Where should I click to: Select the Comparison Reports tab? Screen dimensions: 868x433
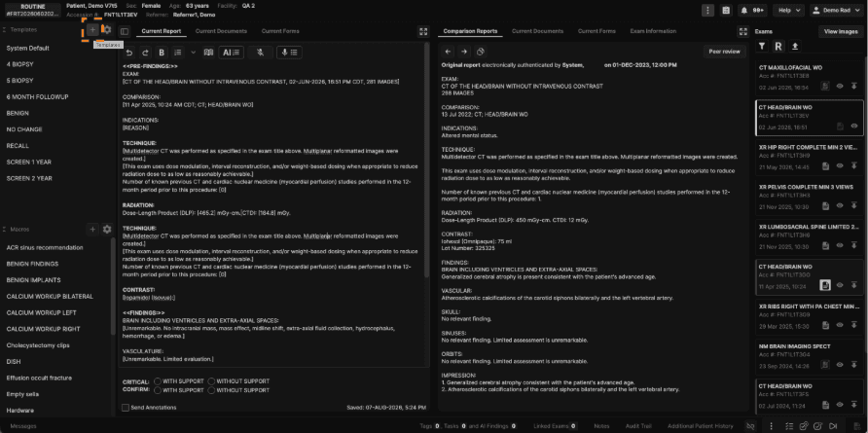(x=470, y=31)
